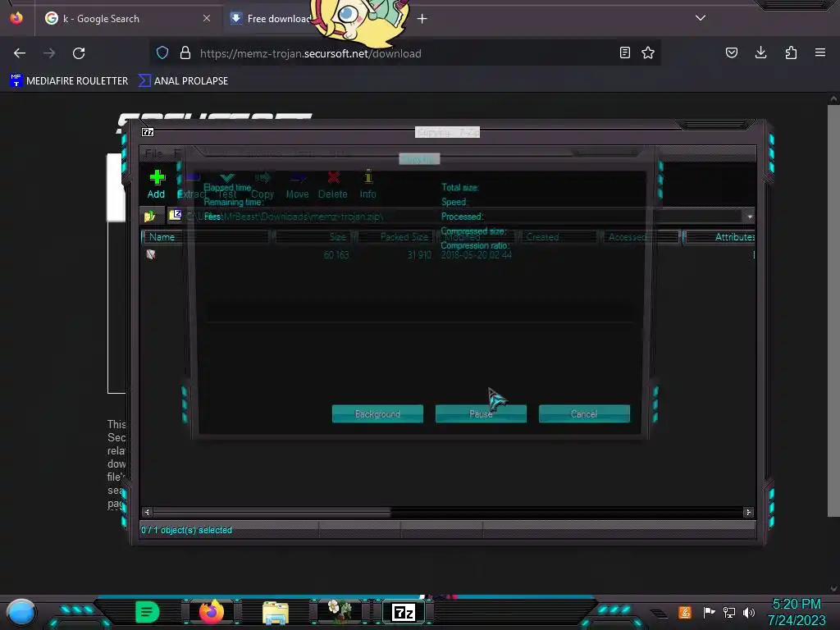Switch to Firefox from the taskbar

click(212, 612)
